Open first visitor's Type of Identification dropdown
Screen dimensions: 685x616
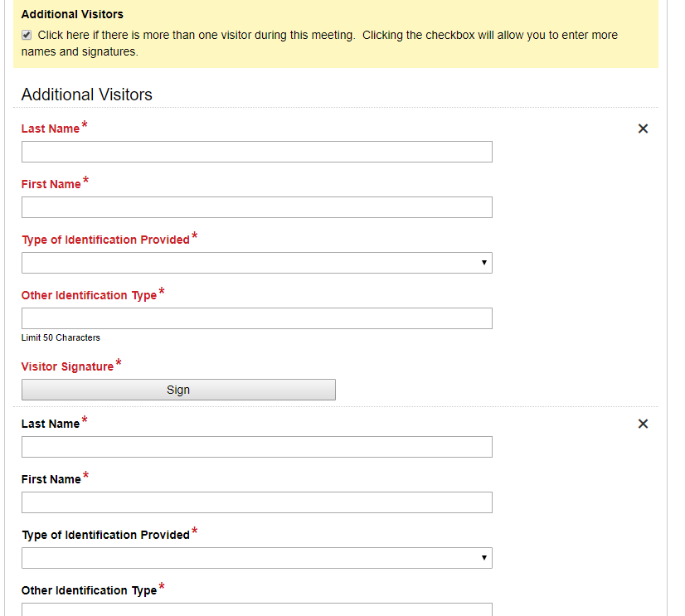pyautogui.click(x=256, y=263)
